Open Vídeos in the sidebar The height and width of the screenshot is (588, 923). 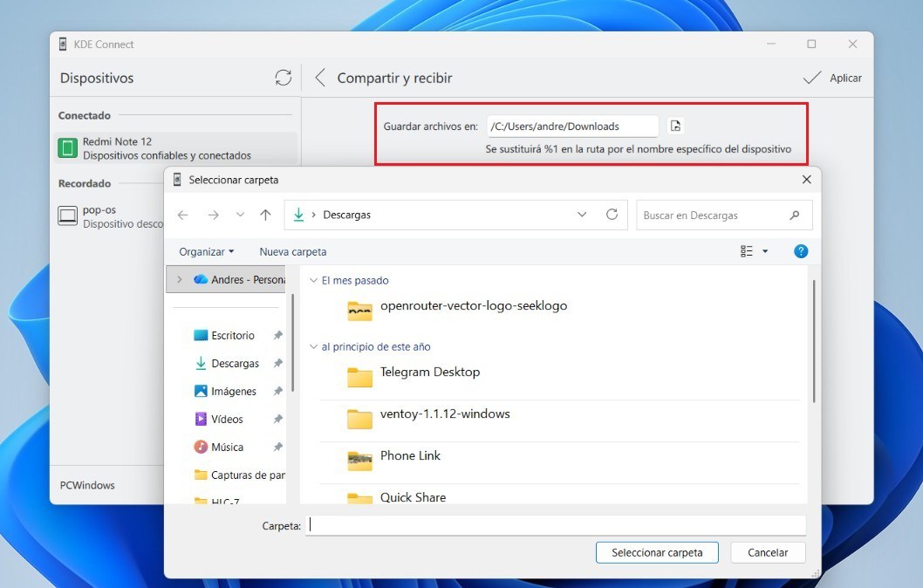tap(227, 419)
